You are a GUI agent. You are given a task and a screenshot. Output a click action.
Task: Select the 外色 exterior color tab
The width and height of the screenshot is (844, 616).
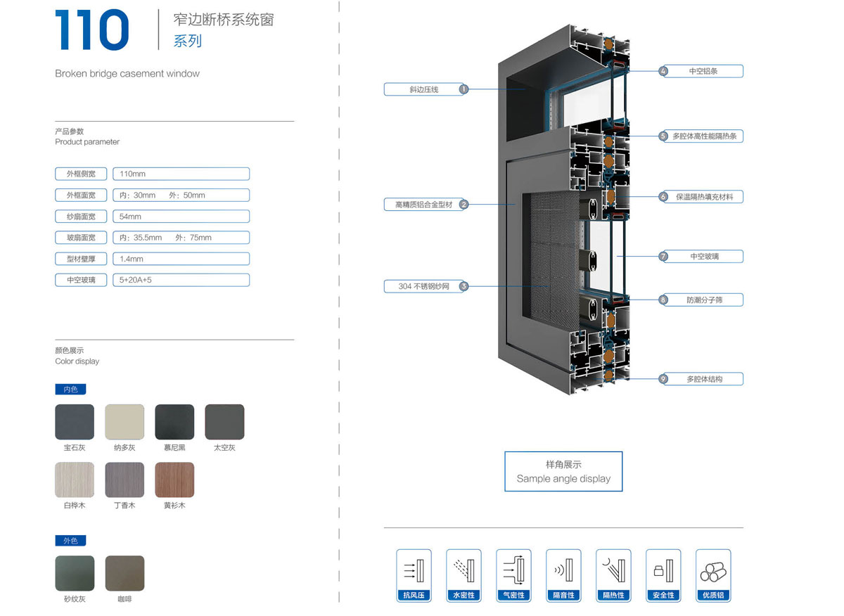pos(70,541)
